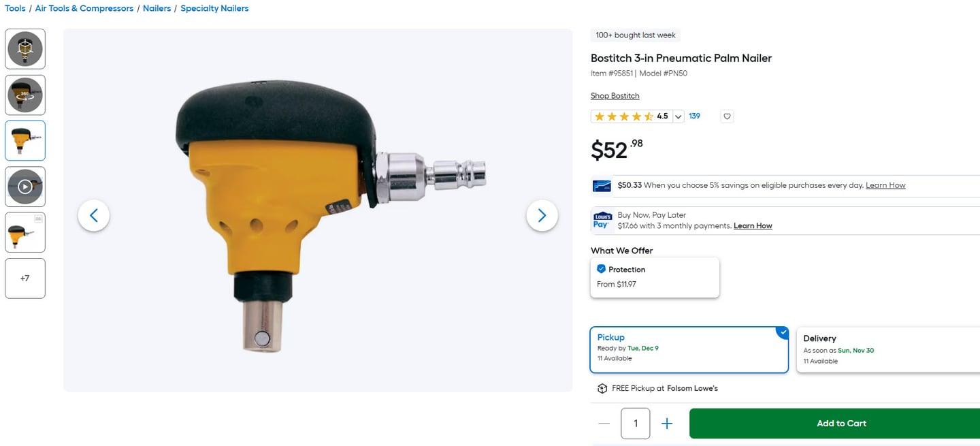Open the 3D view thumbnail

click(25, 49)
